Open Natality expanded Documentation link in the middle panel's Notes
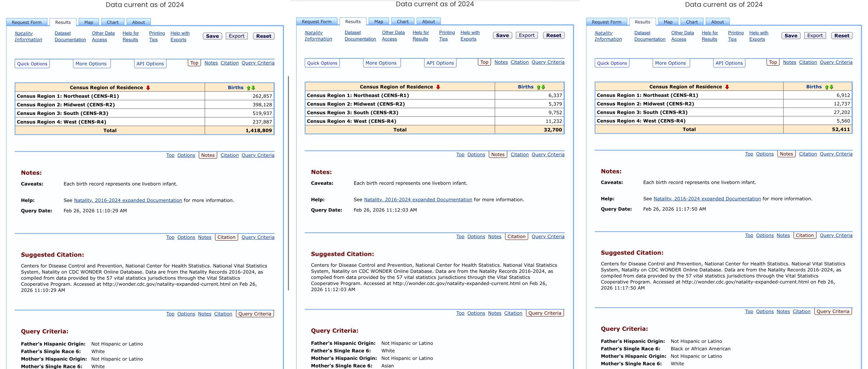Image resolution: width=868 pixels, height=369 pixels. point(418,200)
